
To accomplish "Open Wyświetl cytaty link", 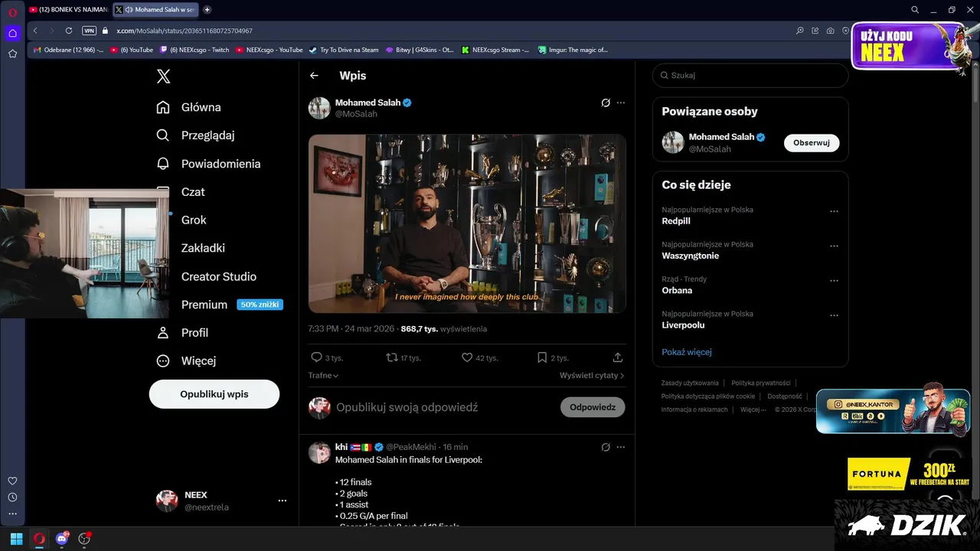I will click(592, 376).
